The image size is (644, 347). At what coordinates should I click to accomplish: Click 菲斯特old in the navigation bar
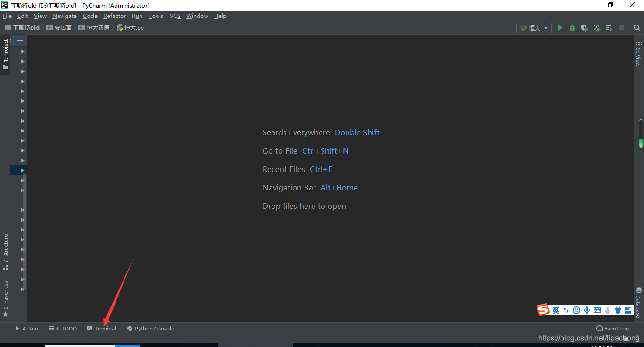pos(22,28)
